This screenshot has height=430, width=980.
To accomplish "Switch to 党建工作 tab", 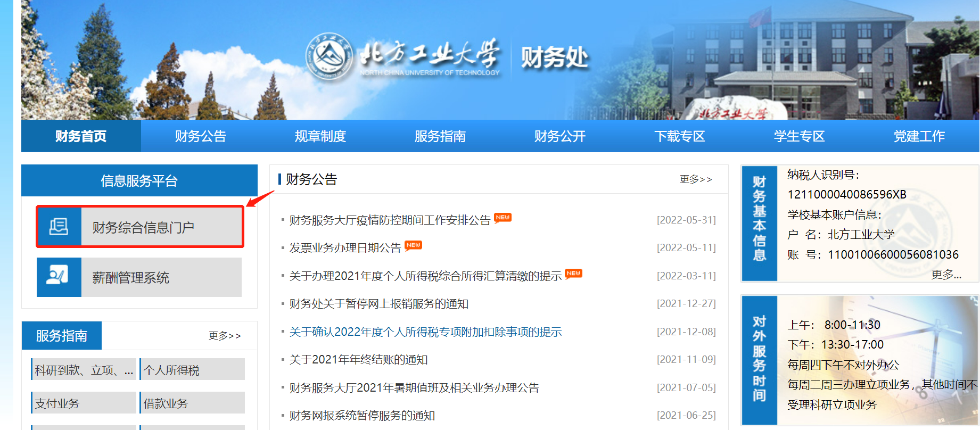I will tap(919, 136).
